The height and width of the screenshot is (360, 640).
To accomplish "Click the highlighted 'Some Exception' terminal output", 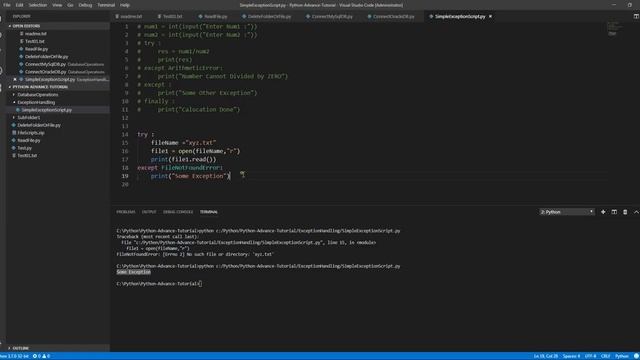I will pos(133,272).
